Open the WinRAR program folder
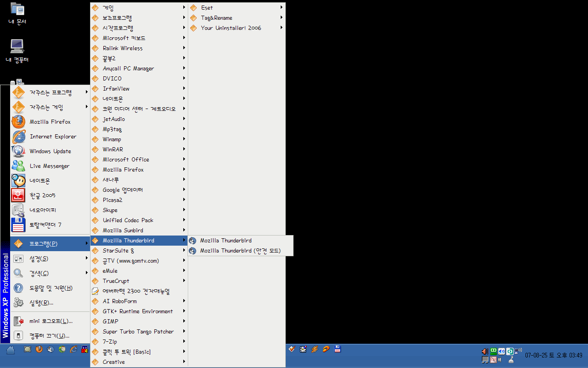The image size is (588, 368). pyautogui.click(x=139, y=149)
